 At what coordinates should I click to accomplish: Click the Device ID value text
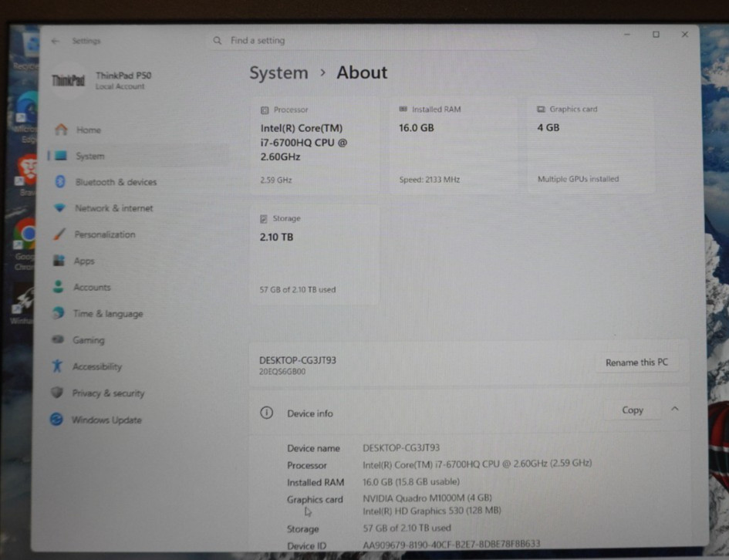click(x=451, y=544)
